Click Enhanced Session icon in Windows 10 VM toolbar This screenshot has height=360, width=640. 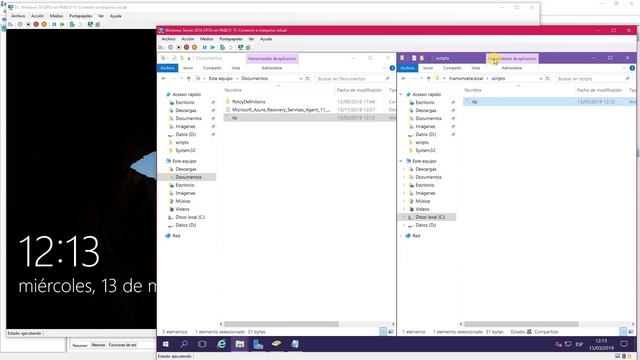point(90,24)
